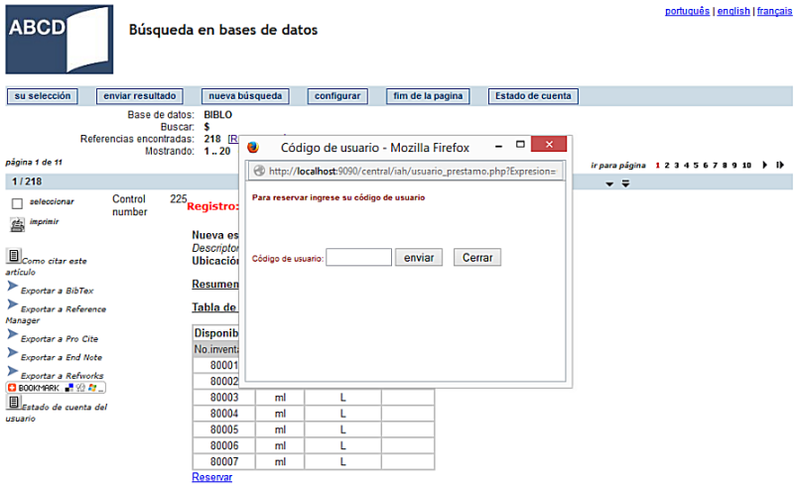
Task: Click the Exportar a Pro Cite arrow icon
Action: 12,338
